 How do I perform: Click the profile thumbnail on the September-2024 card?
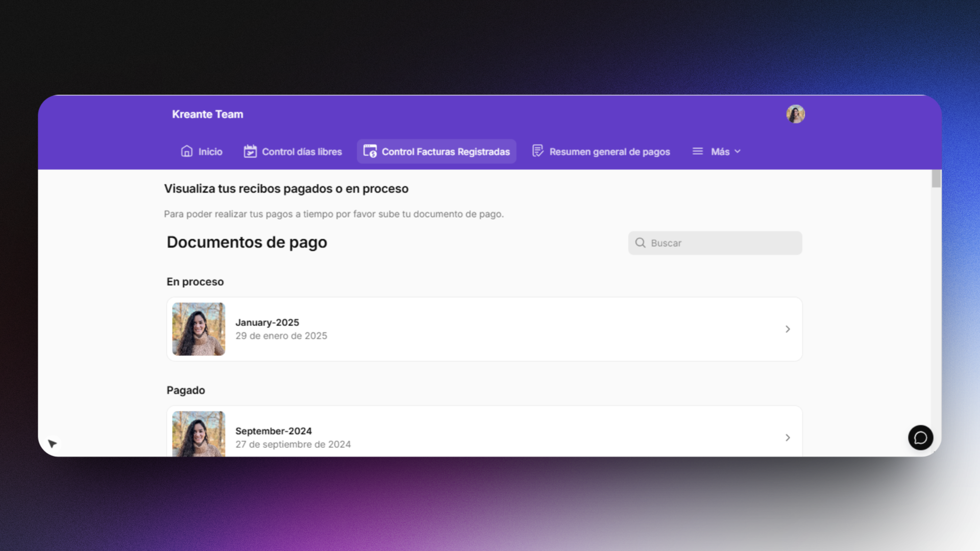198,434
